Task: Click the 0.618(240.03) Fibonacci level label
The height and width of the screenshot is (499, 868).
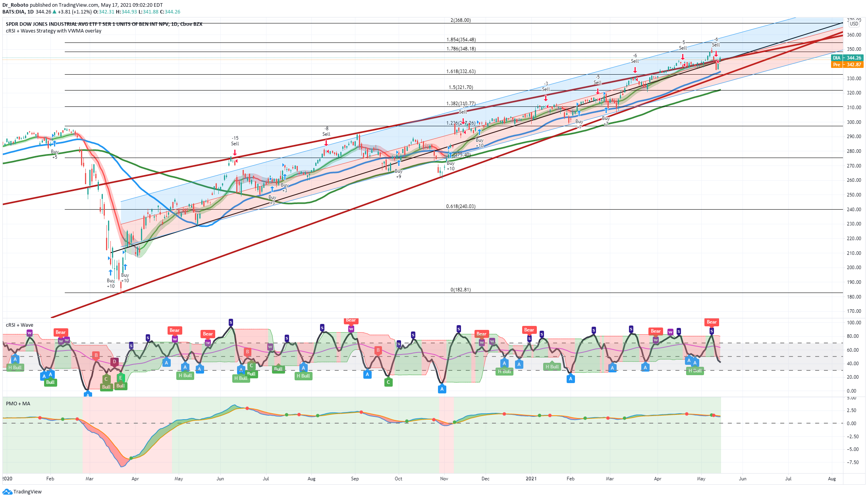Action: (461, 206)
